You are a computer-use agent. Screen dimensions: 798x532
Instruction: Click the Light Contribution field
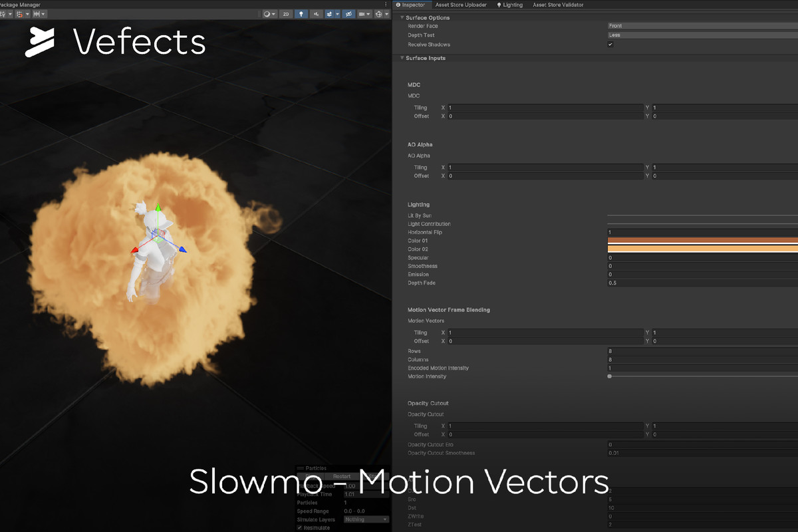click(702, 224)
